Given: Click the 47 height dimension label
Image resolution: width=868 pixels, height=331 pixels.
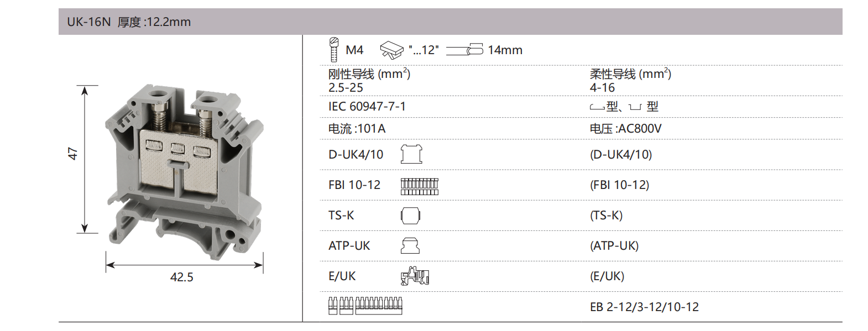Looking at the screenshot, I should pyautogui.click(x=72, y=153).
